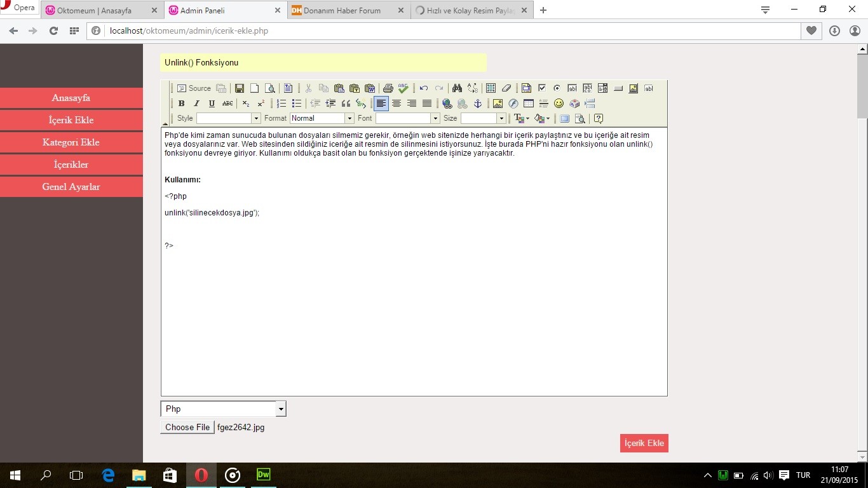Open İçerik Ekle sidebar item
The image size is (868, 488).
click(x=71, y=120)
